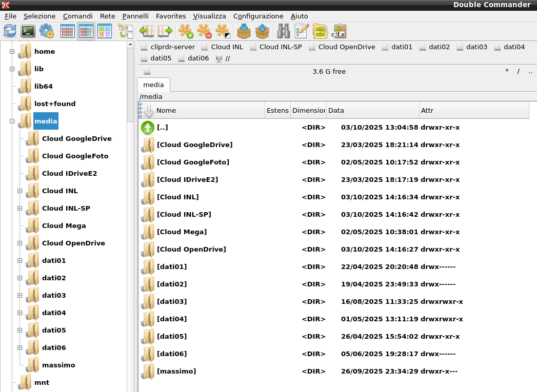The width and height of the screenshot is (537, 392).
Task: Click the pack files box icon
Action: pos(244,31)
